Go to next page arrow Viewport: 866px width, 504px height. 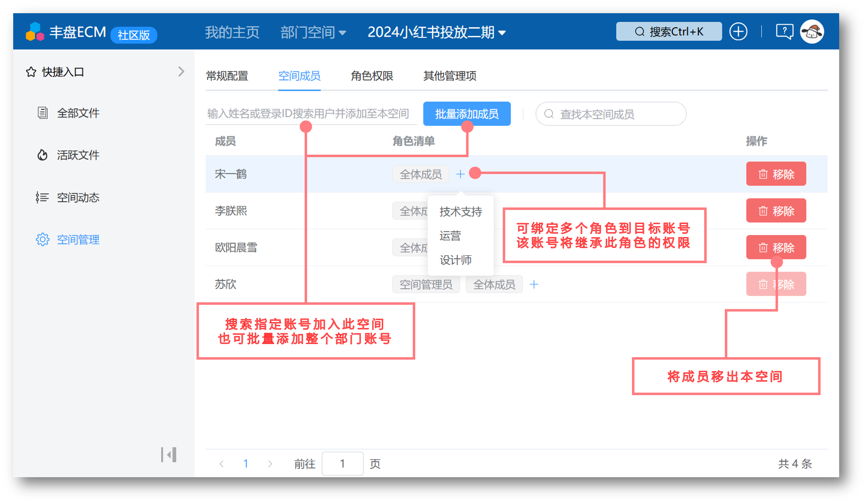(270, 464)
